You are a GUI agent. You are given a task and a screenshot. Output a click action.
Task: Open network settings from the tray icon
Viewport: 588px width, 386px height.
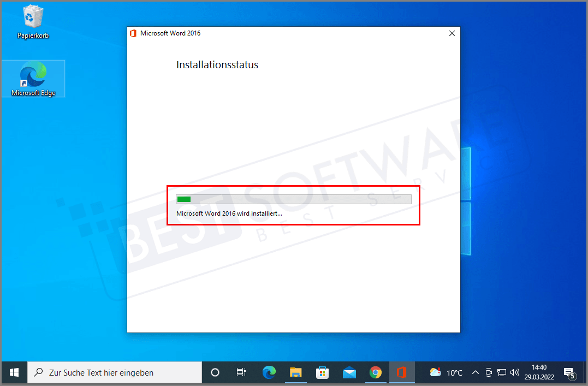tap(501, 372)
